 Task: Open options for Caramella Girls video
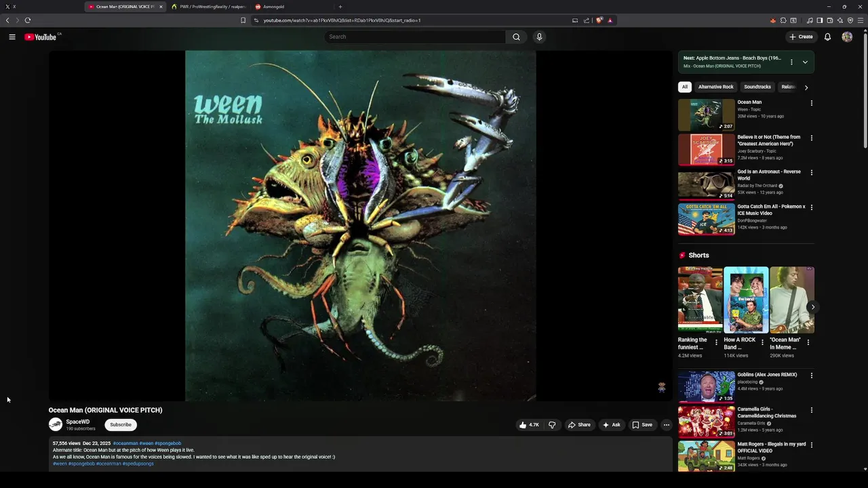(x=812, y=410)
